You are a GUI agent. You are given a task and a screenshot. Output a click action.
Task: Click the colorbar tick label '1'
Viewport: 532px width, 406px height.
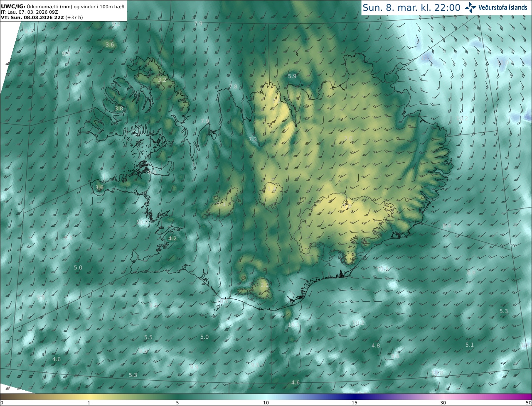click(89, 403)
